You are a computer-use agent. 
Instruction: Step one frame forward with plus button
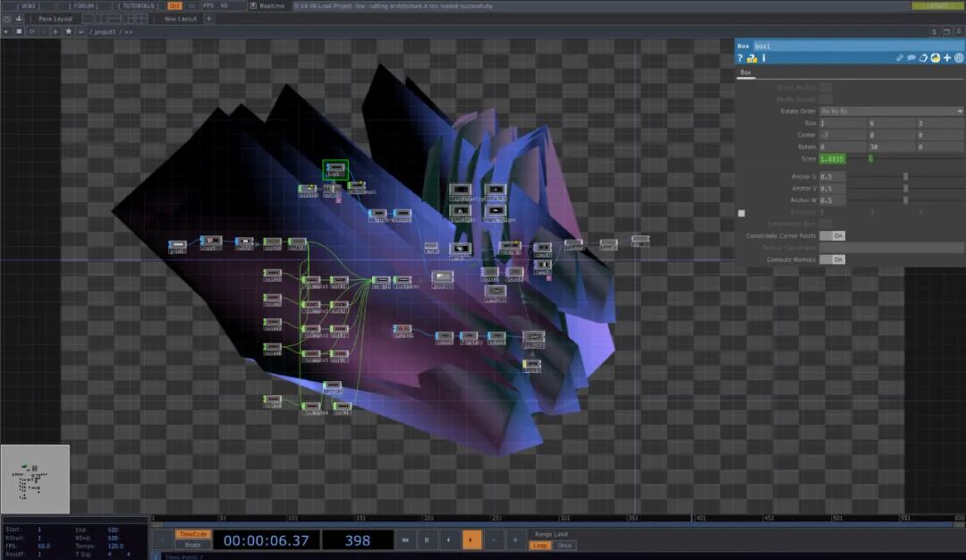point(516,540)
